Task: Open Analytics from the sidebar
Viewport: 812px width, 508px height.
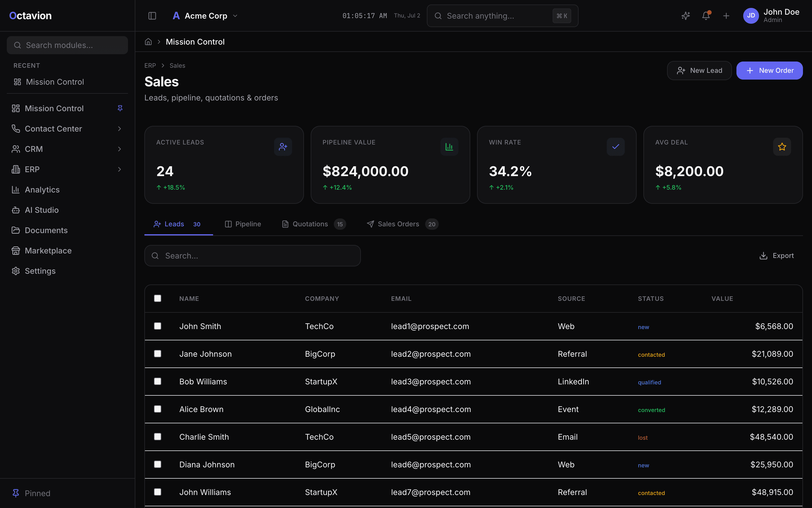Action: point(67,189)
